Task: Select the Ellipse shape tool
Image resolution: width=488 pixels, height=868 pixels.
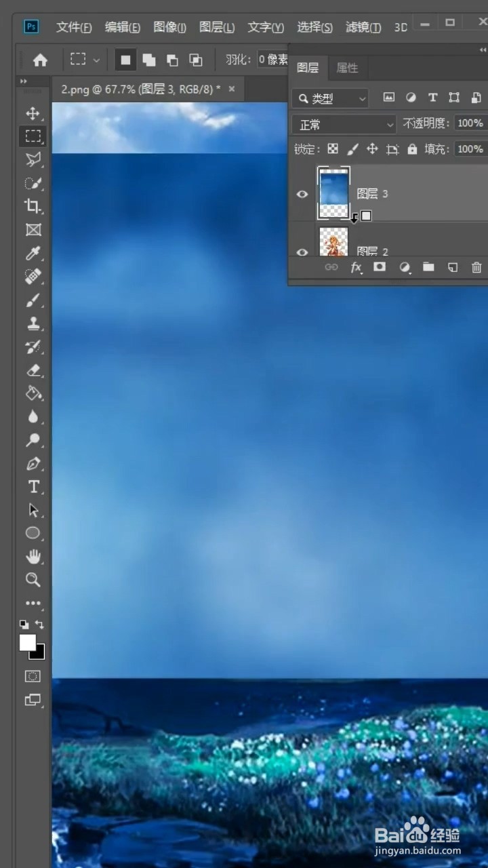Action: tap(33, 534)
